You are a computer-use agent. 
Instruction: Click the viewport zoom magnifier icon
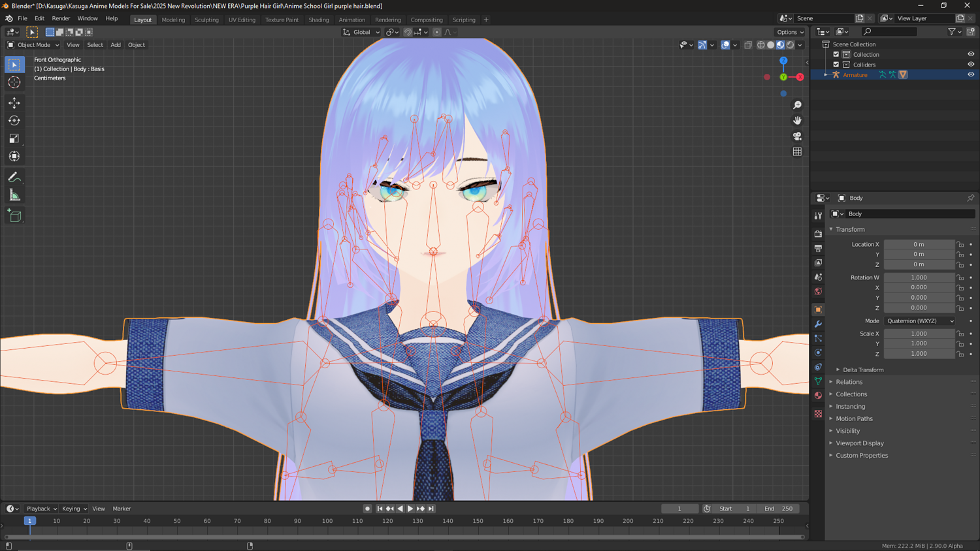797,105
